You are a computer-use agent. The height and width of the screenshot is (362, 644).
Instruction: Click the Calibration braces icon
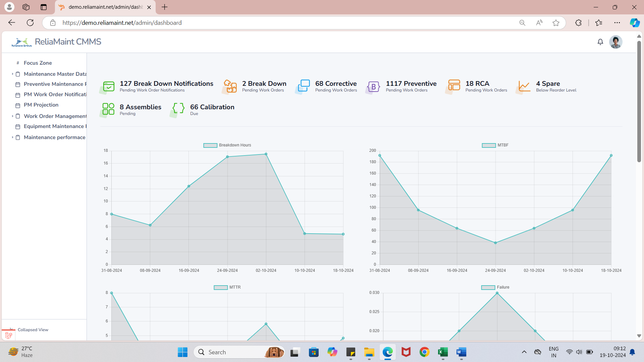tap(178, 108)
